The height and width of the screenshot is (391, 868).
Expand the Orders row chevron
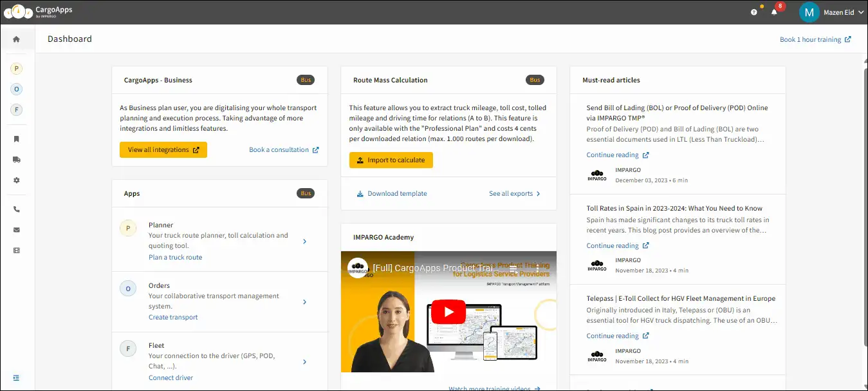coord(304,301)
